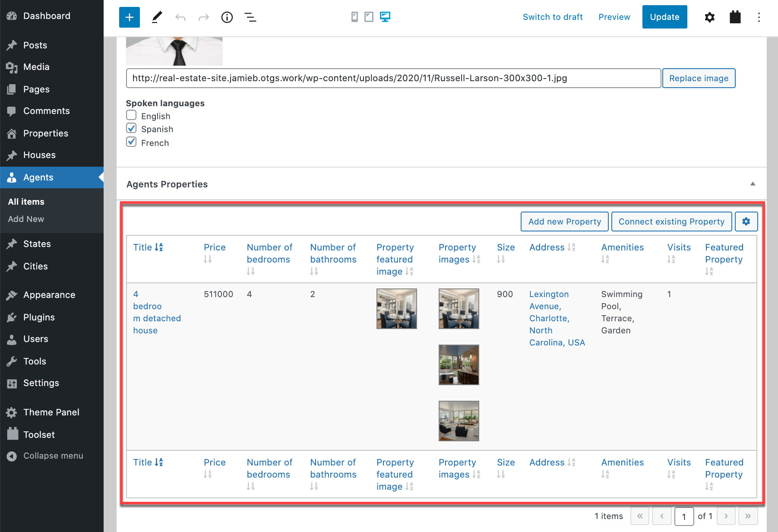Open the Toolset menu item
778x532 pixels.
pyautogui.click(x=39, y=435)
